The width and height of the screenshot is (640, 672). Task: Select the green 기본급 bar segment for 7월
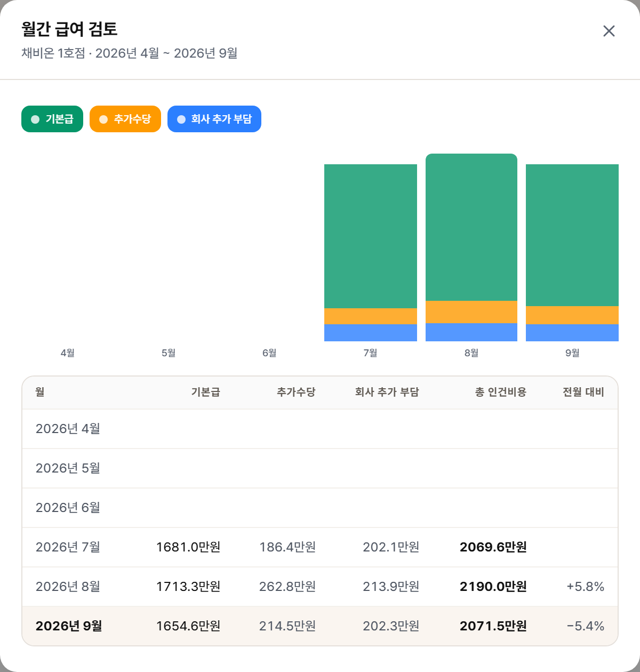pos(371,236)
